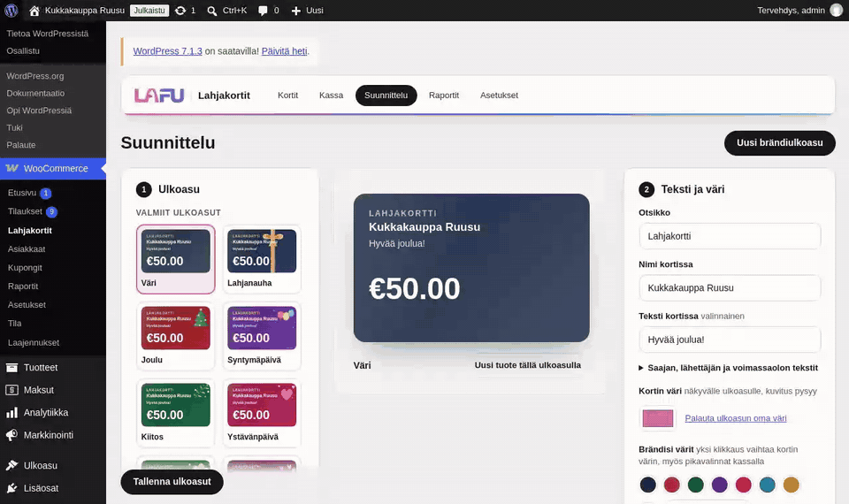
Task: Click the WordPress logo in admin bar
Action: 11,11
